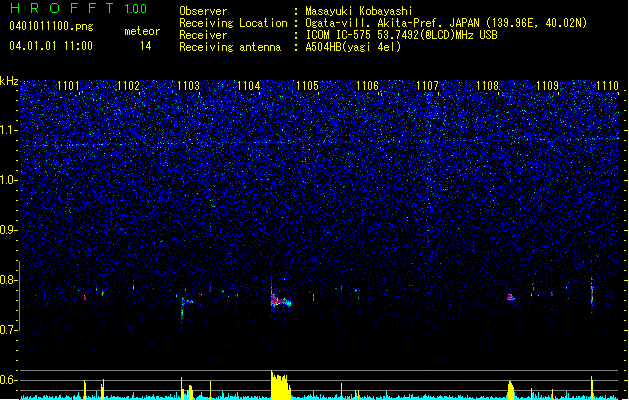
Task: Click the antenna value A504HB(yagi 4el)
Action: pos(353,47)
